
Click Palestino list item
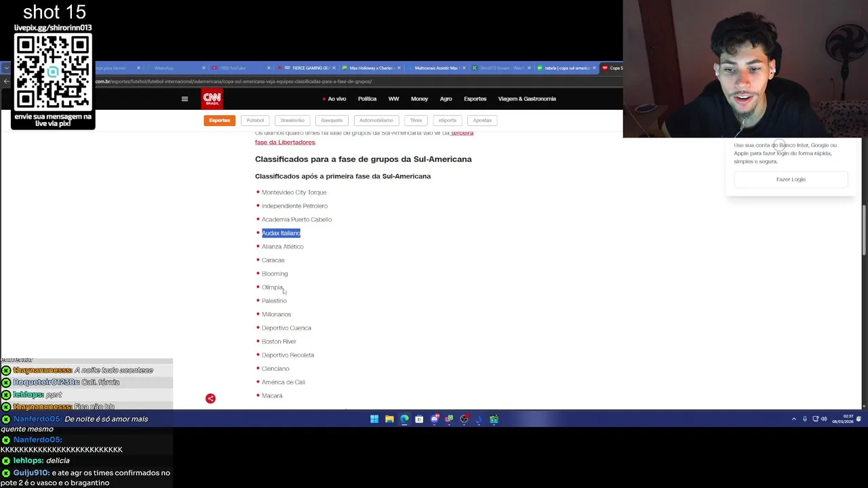tap(274, 301)
